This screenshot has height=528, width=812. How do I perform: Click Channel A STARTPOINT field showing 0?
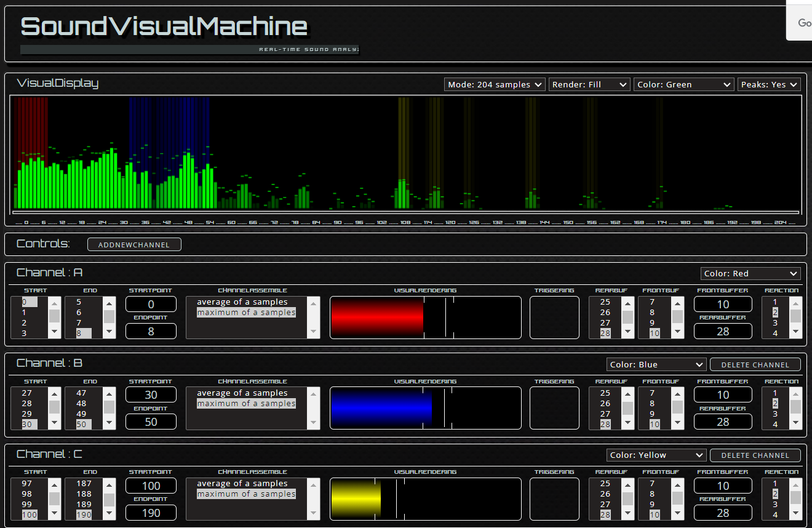tap(151, 304)
